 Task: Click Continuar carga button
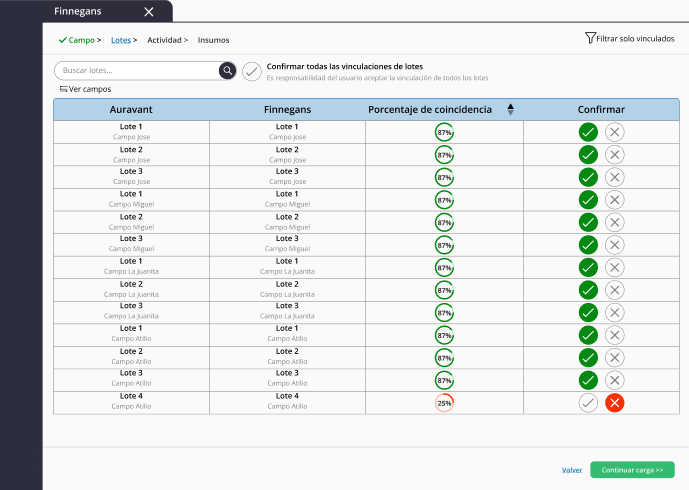632,470
